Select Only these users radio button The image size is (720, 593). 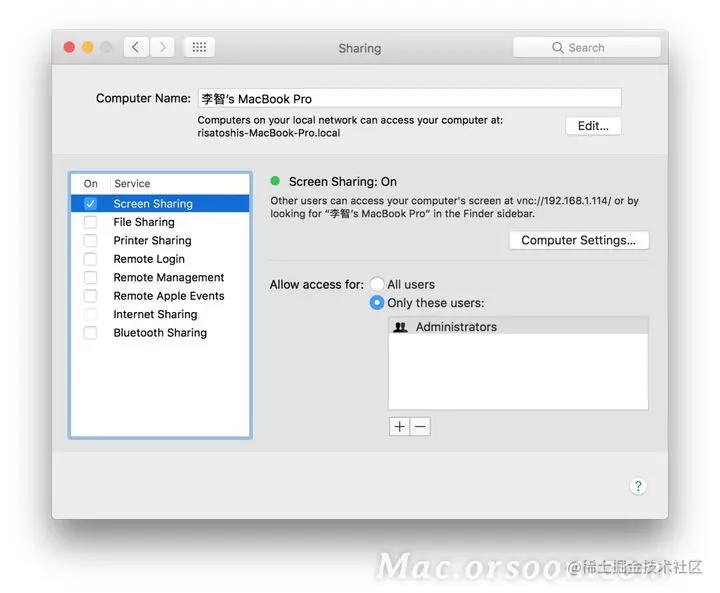tap(377, 303)
